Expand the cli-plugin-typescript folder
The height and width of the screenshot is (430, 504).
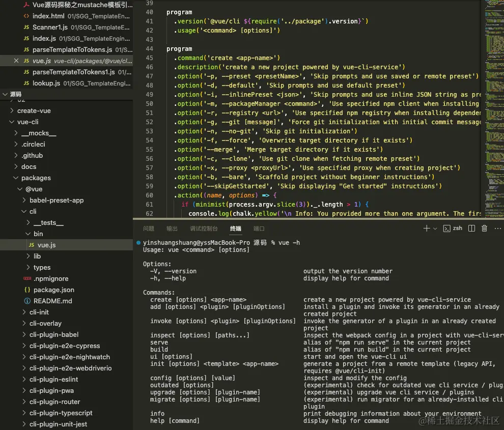coord(66,413)
